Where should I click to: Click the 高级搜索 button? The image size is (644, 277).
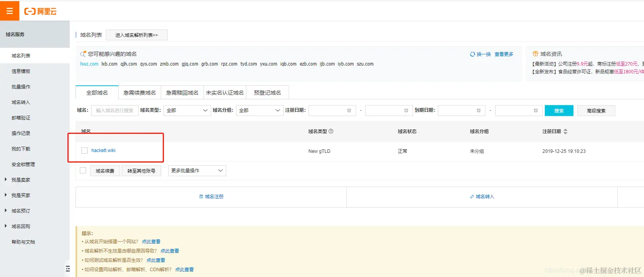pyautogui.click(x=596, y=111)
